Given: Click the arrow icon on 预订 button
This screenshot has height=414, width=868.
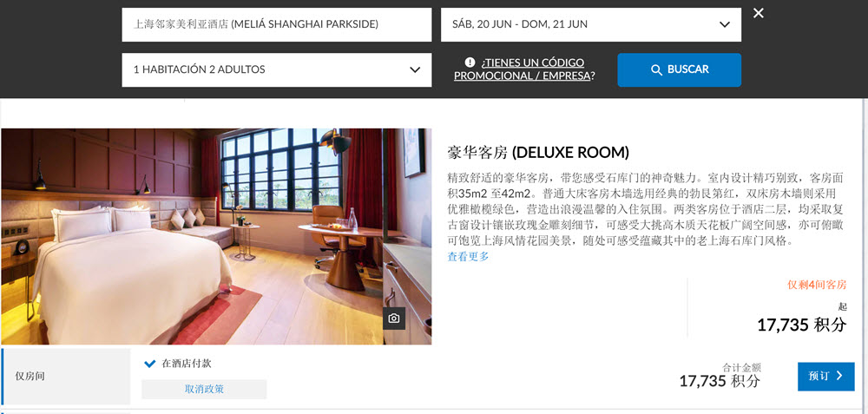Looking at the screenshot, I should point(839,376).
